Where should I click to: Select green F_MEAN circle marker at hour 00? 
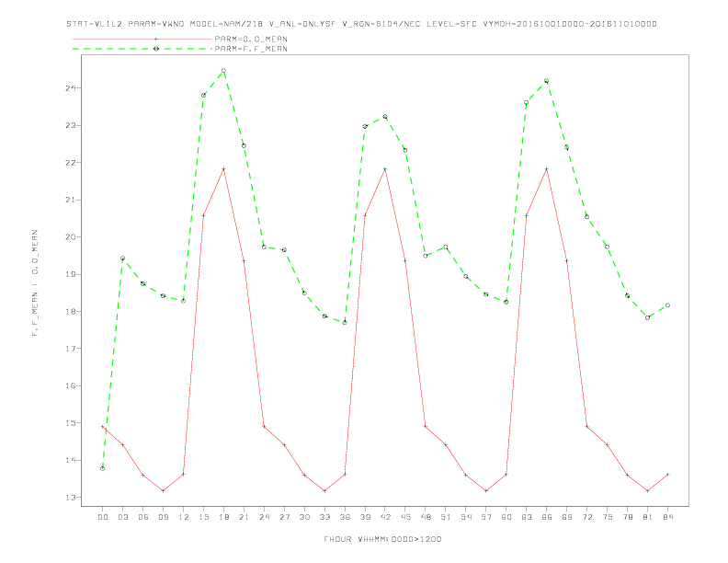point(103,468)
